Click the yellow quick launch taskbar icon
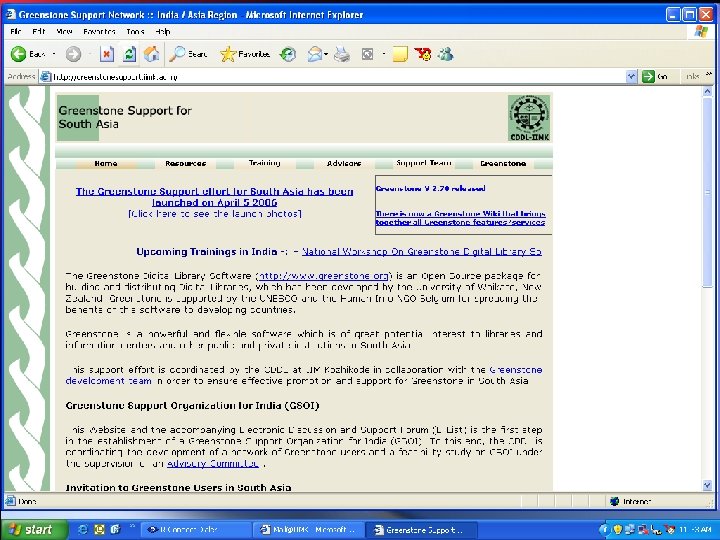This screenshot has width=720, height=540. (99, 529)
